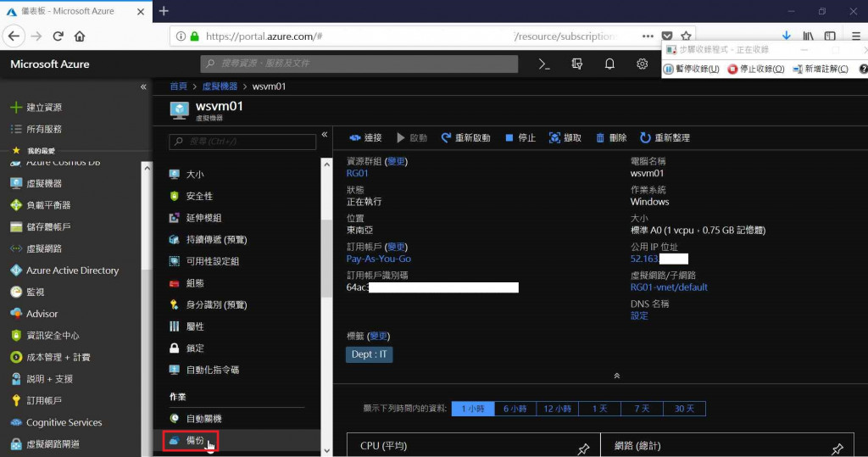Open Azure Active Directory in the sidebar
This screenshot has width=868, height=457.
(x=64, y=270)
